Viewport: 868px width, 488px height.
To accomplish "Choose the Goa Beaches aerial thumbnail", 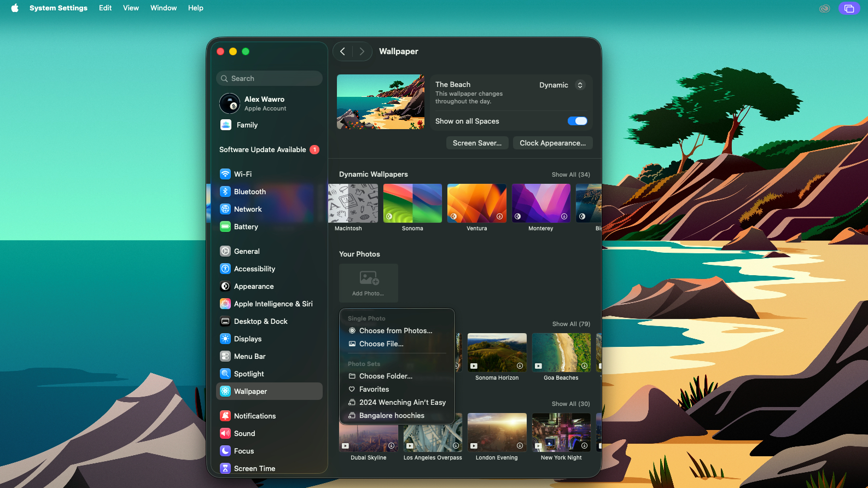I will pyautogui.click(x=561, y=352).
